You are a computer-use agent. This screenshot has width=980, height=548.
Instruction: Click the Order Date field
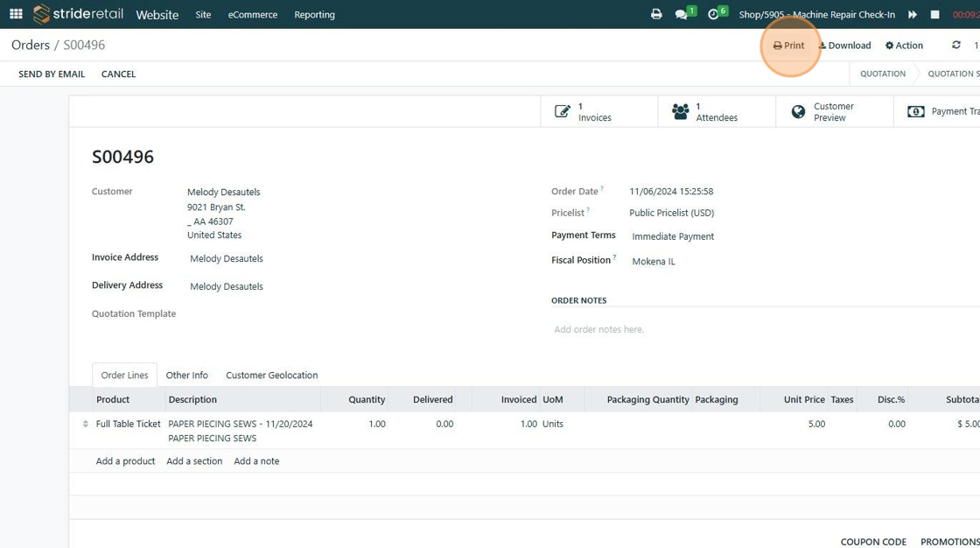point(671,192)
